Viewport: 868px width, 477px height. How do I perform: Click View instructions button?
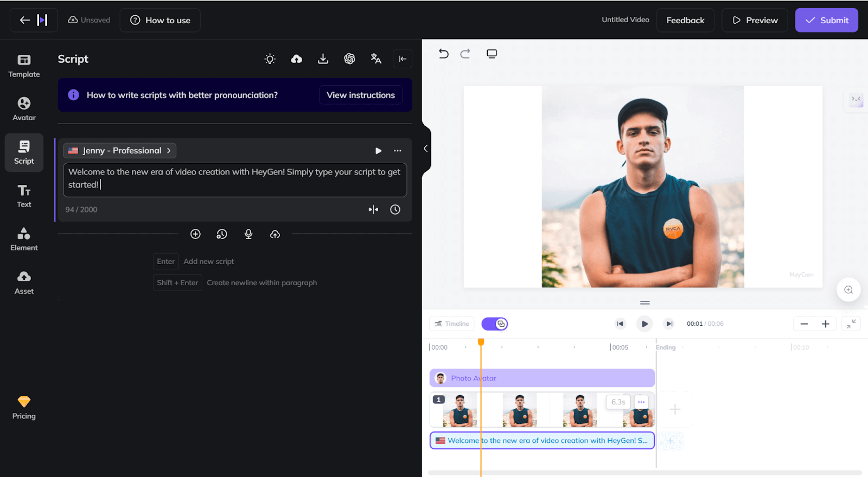tap(360, 95)
